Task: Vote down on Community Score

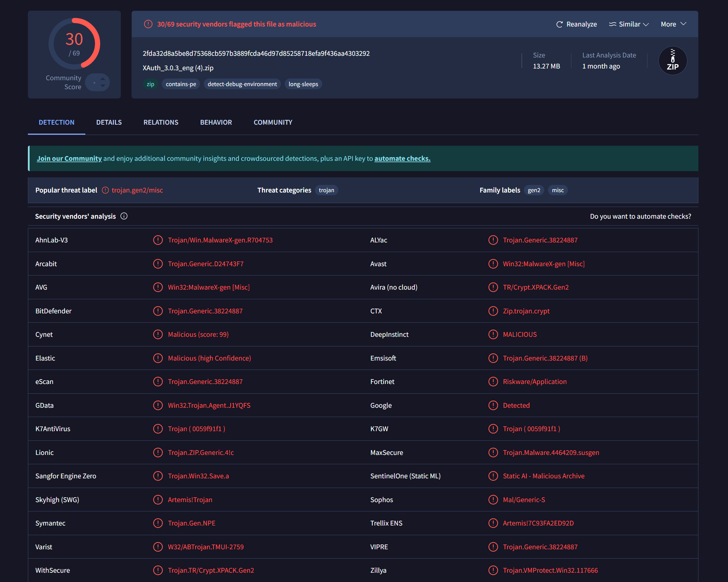Action: click(x=103, y=86)
